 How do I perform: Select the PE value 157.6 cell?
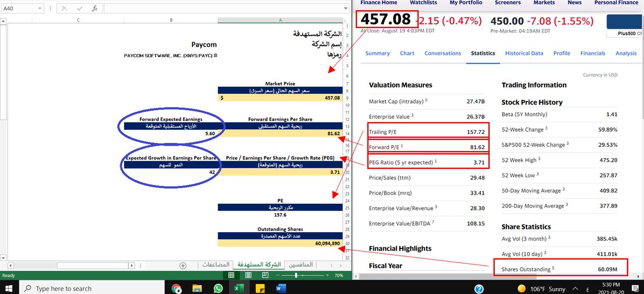coord(280,214)
